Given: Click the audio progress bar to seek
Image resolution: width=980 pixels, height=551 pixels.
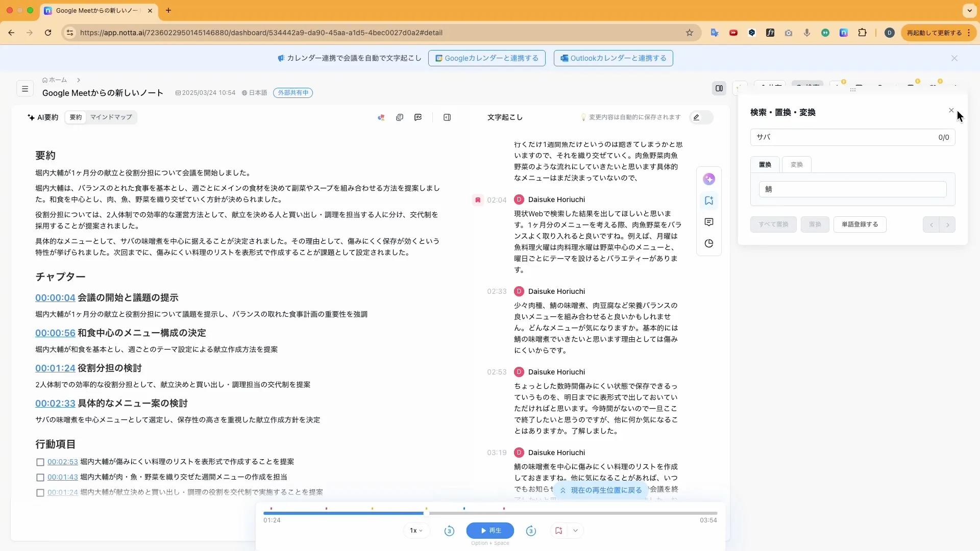Looking at the screenshot, I should pos(490,513).
